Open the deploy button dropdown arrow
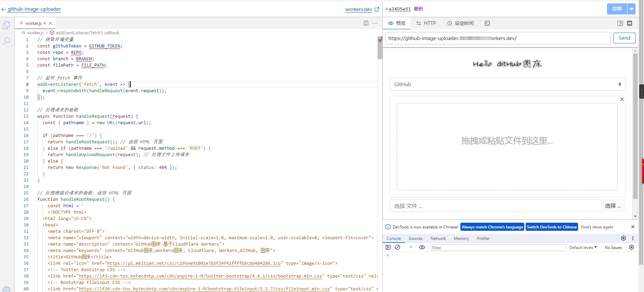 (x=632, y=9)
